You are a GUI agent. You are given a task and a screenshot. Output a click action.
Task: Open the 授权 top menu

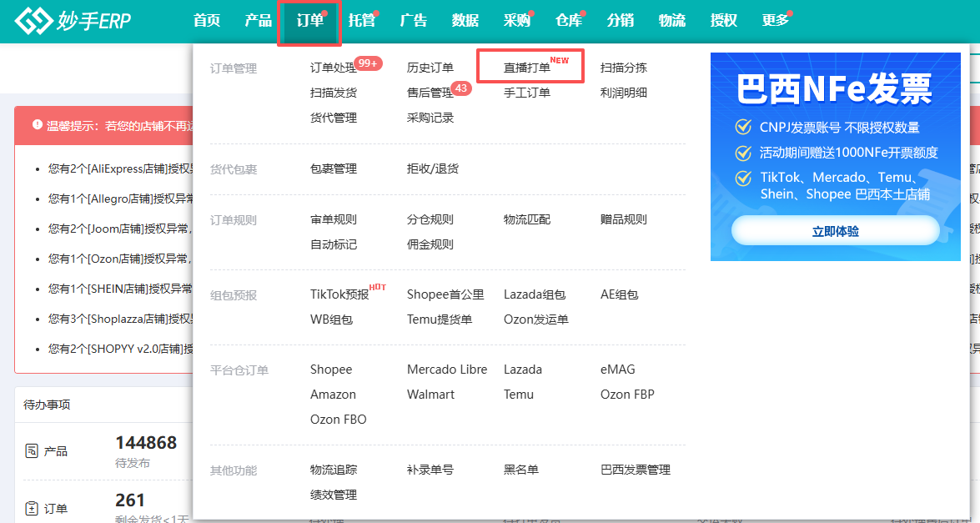(724, 21)
